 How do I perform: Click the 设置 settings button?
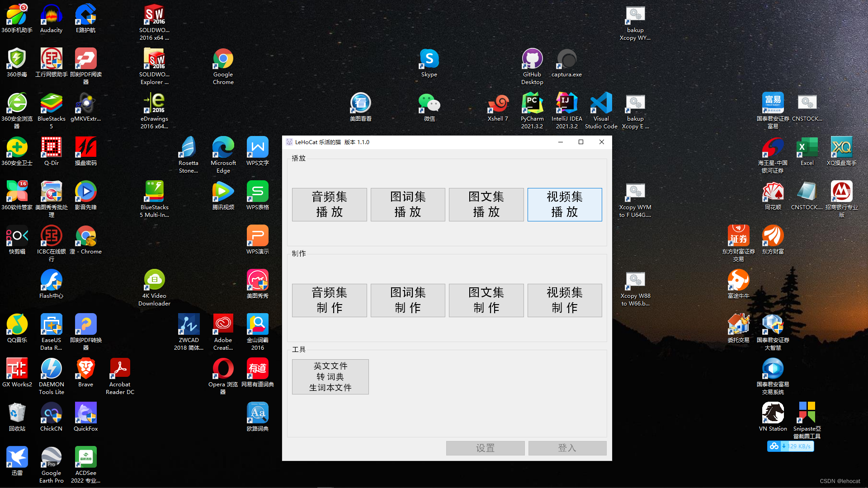point(485,448)
